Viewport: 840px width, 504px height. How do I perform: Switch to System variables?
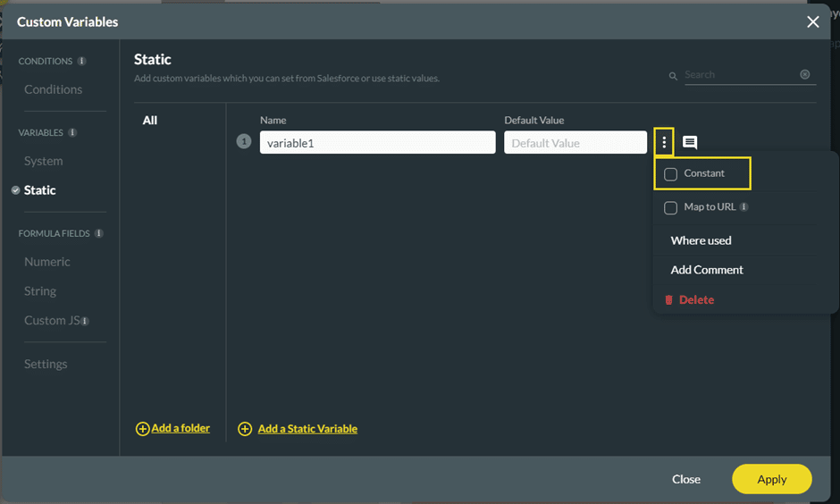pos(43,161)
